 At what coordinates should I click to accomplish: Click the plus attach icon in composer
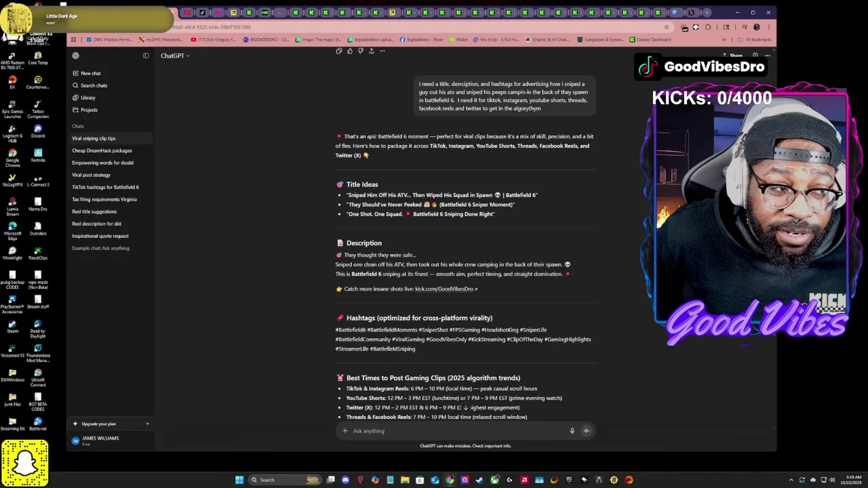point(344,431)
